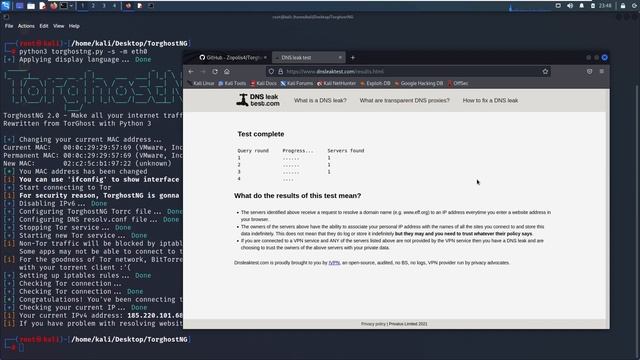The image size is (640, 360).
Task: Open the Exploit-DB bookmark
Action: click(x=375, y=83)
